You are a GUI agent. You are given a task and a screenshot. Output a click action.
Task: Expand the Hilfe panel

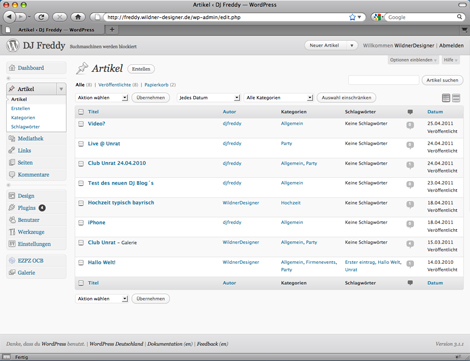pyautogui.click(x=450, y=60)
